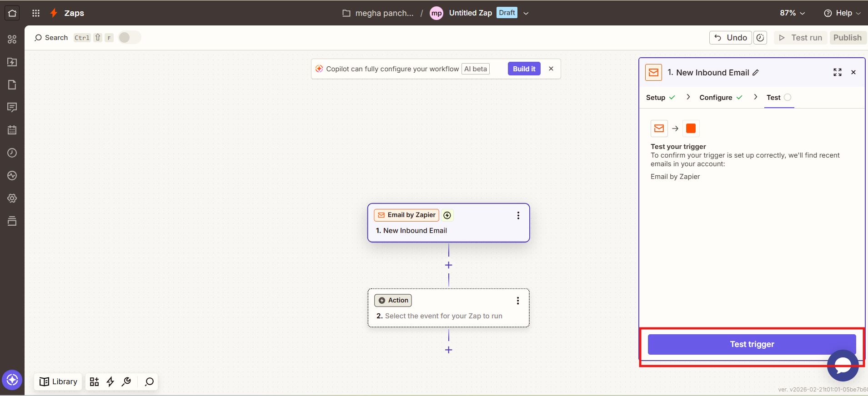Open the 87% zoom level dropdown

click(792, 13)
